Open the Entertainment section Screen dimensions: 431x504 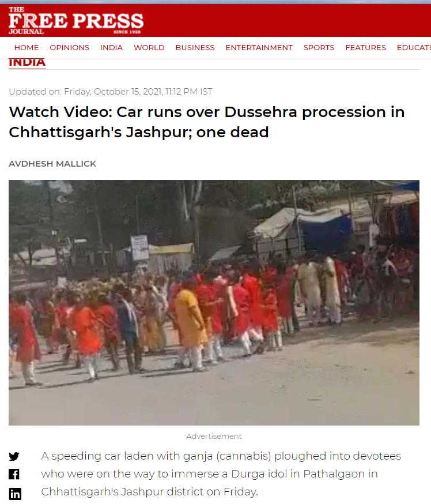click(x=259, y=47)
